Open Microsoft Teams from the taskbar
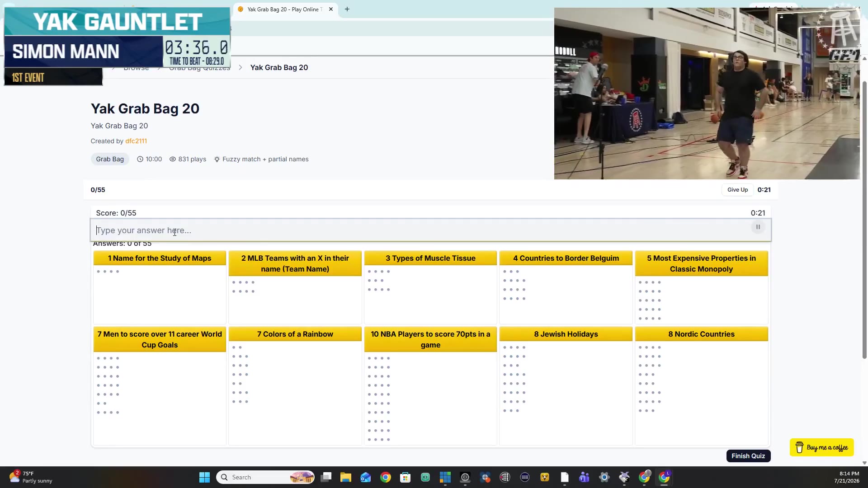 (x=585, y=477)
